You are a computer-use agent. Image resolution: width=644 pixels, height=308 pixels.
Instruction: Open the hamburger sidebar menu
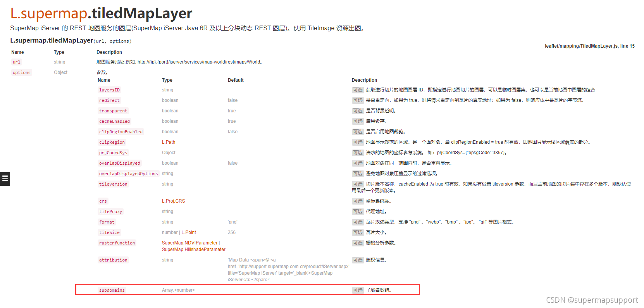(x=5, y=179)
